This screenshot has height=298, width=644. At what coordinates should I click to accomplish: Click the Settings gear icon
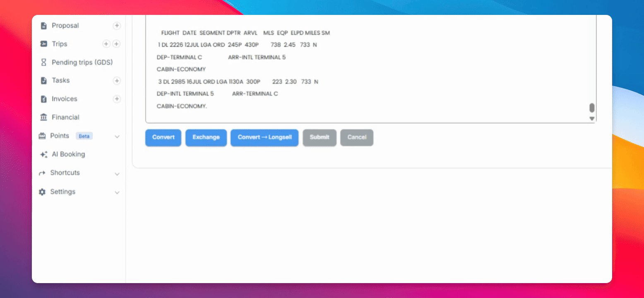tap(42, 192)
